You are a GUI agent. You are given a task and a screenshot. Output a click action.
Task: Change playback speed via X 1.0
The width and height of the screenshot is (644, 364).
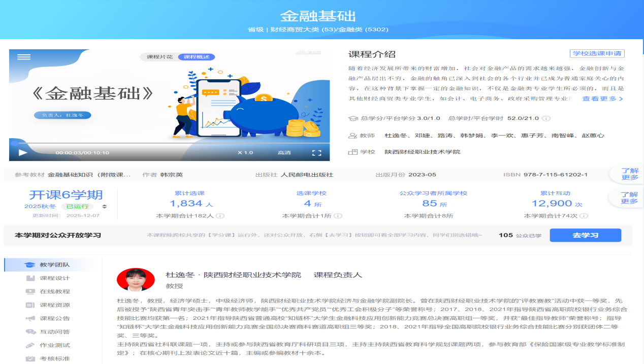click(245, 153)
